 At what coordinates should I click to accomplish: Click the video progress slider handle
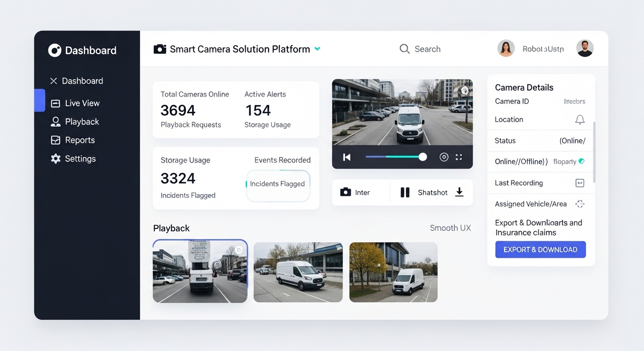pos(423,157)
